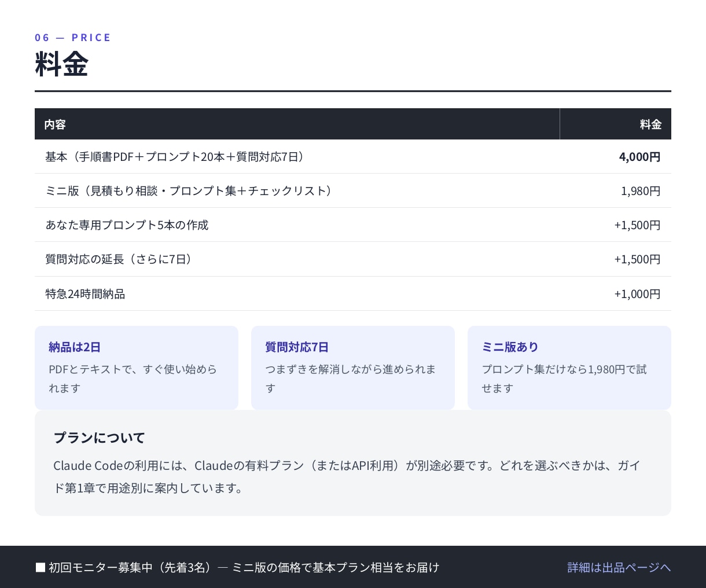Select the 特急24時間納品 row text
The width and height of the screenshot is (706, 588).
[85, 294]
